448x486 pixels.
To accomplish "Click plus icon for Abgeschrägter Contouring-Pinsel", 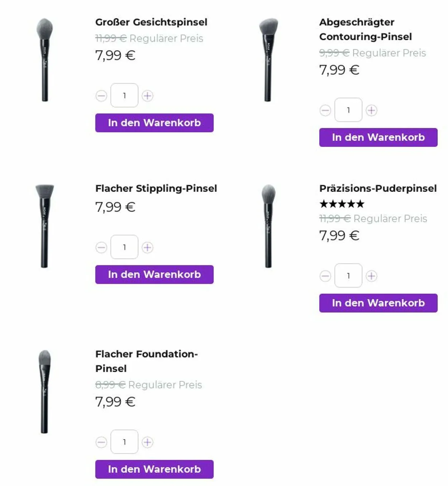I will (371, 110).
